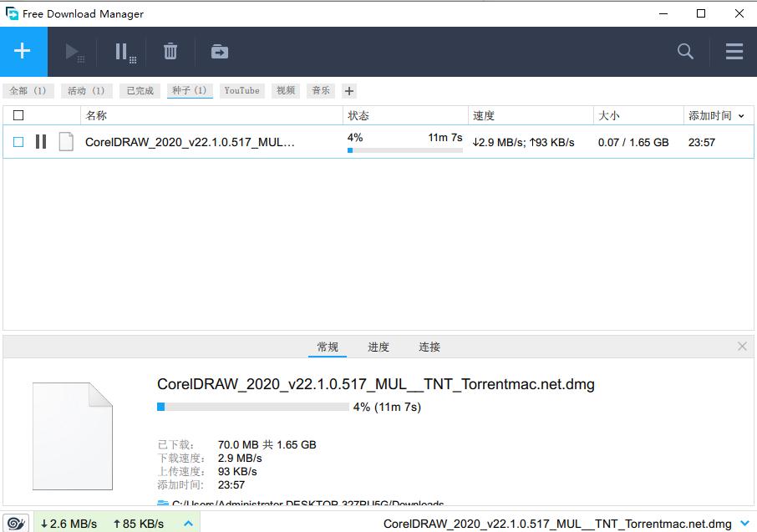Click the move to folder toolbar icon
Image resolution: width=757 pixels, height=532 pixels.
pyautogui.click(x=220, y=51)
